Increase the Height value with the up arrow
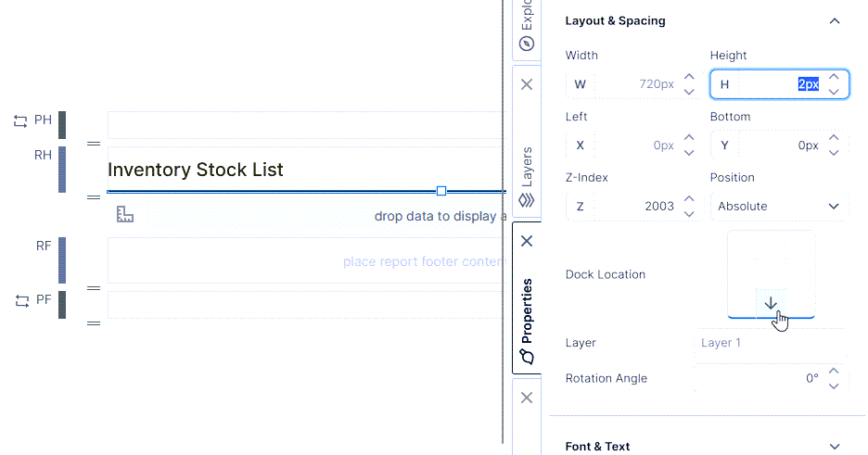This screenshot has width=868, height=455. (834, 78)
